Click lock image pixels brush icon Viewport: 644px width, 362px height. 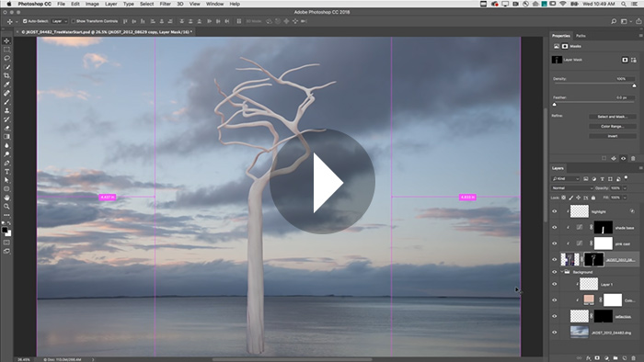[x=571, y=198]
